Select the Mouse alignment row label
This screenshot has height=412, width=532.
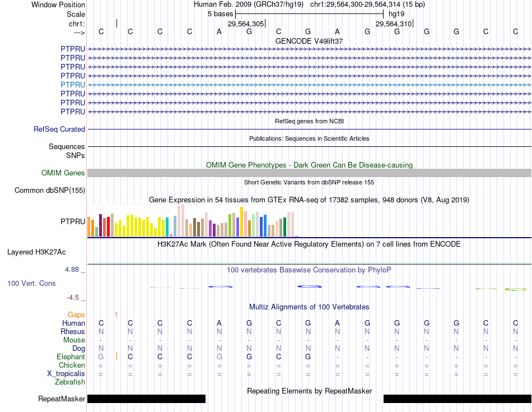click(74, 340)
